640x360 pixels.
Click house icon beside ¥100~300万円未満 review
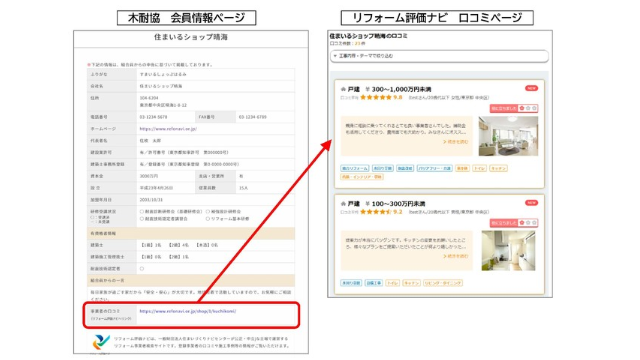(343, 203)
